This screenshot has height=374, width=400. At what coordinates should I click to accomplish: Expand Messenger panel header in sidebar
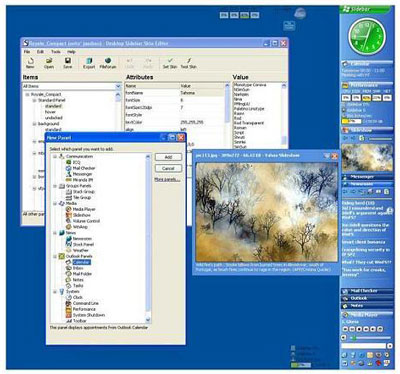366,177
